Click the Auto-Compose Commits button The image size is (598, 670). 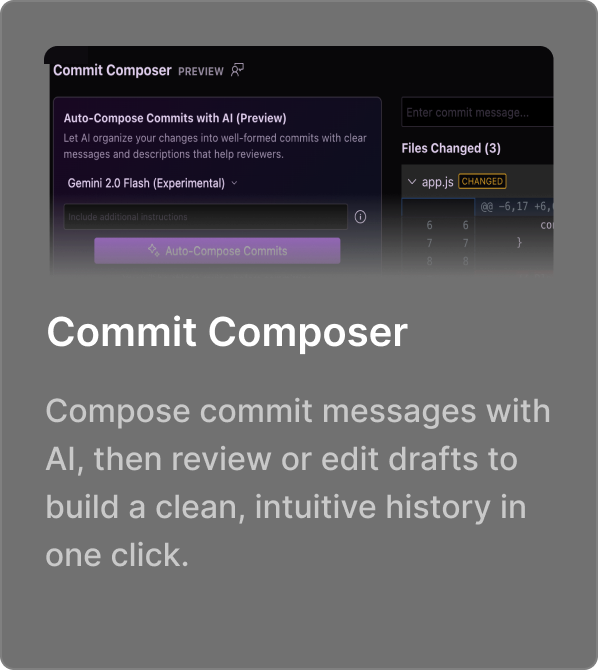[217, 251]
